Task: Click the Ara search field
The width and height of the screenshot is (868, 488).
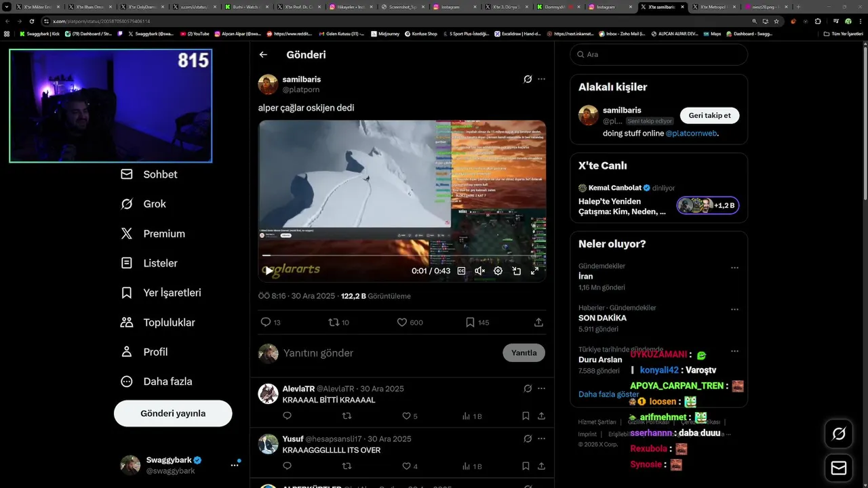Action: [x=658, y=54]
